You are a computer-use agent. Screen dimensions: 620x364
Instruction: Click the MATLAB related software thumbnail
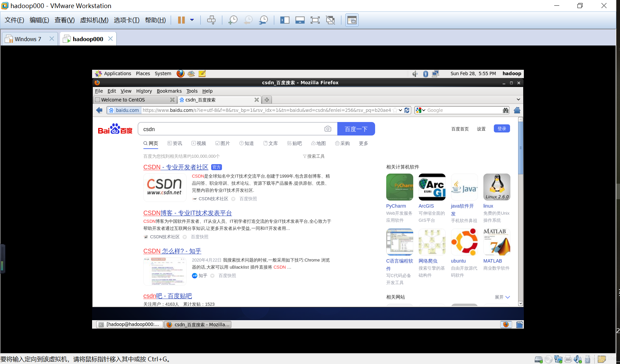[497, 242]
